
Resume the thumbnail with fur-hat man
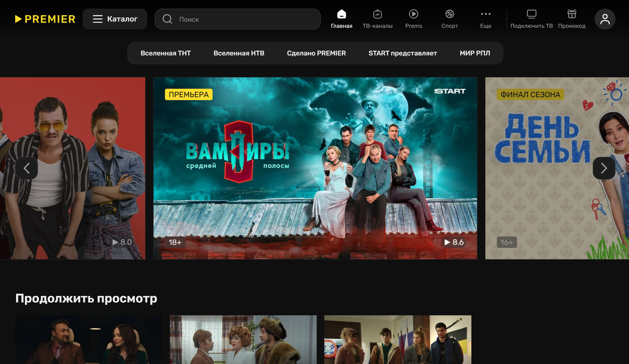click(x=243, y=339)
